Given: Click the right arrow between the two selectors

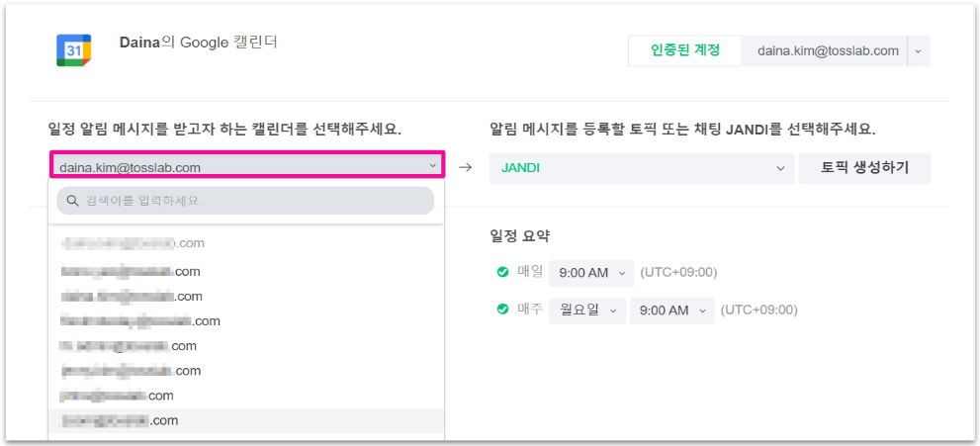Looking at the screenshot, I should pos(465,168).
